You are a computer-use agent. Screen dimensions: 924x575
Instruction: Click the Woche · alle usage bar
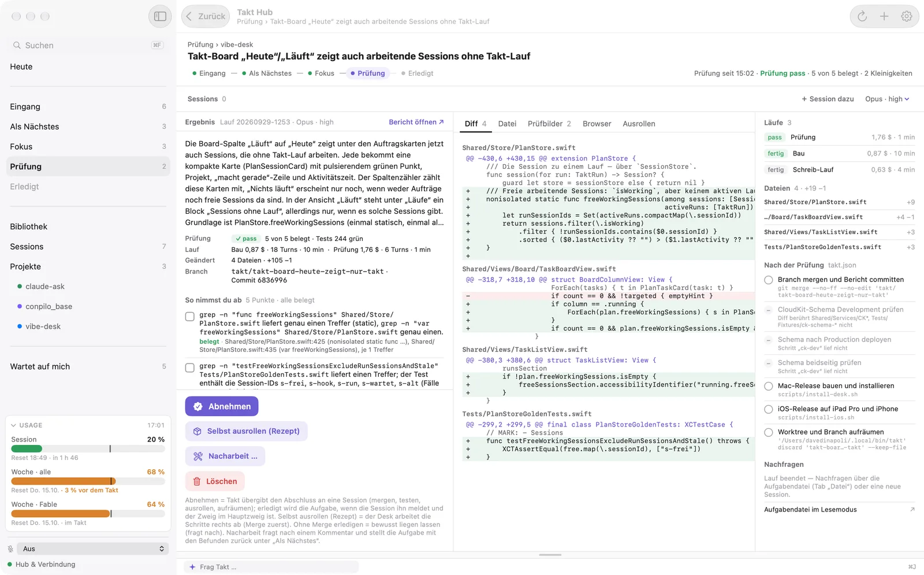pos(88,481)
